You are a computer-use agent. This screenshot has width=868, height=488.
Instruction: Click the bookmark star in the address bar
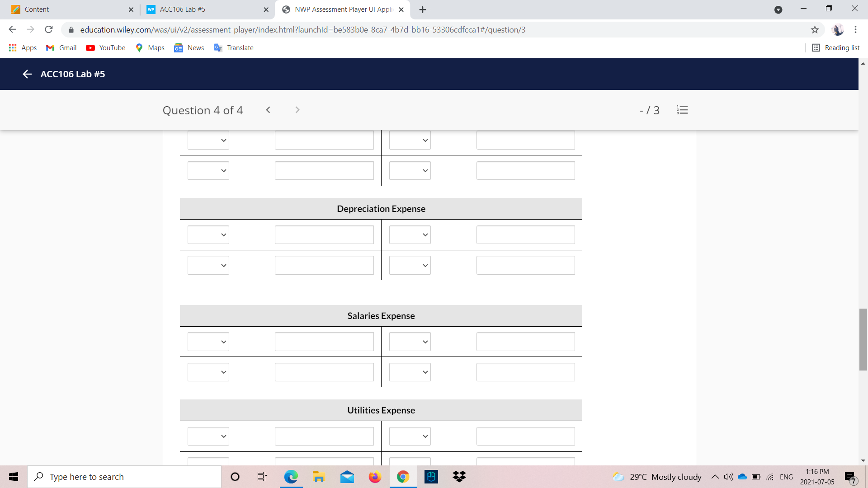click(x=815, y=30)
